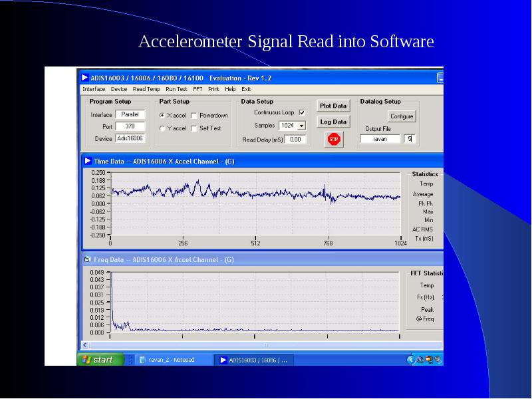The height and width of the screenshot is (399, 532).
Task: Open the Interface menu
Action: pyautogui.click(x=94, y=89)
